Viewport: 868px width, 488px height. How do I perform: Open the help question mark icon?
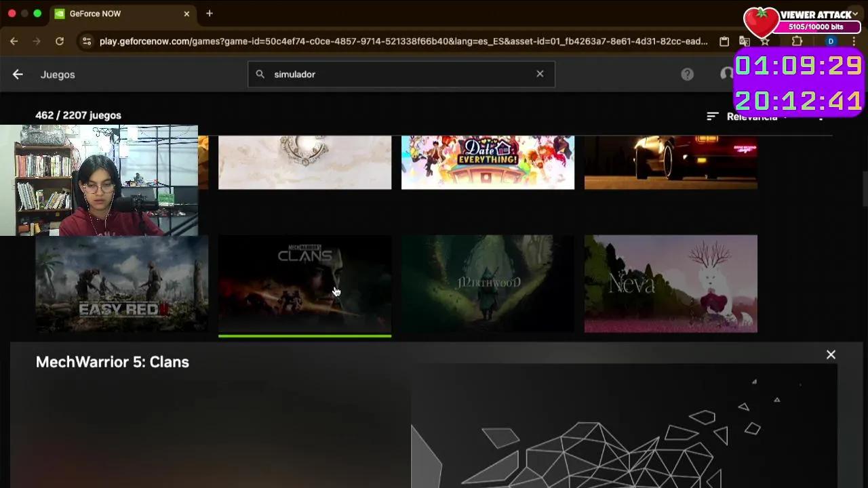(x=688, y=74)
